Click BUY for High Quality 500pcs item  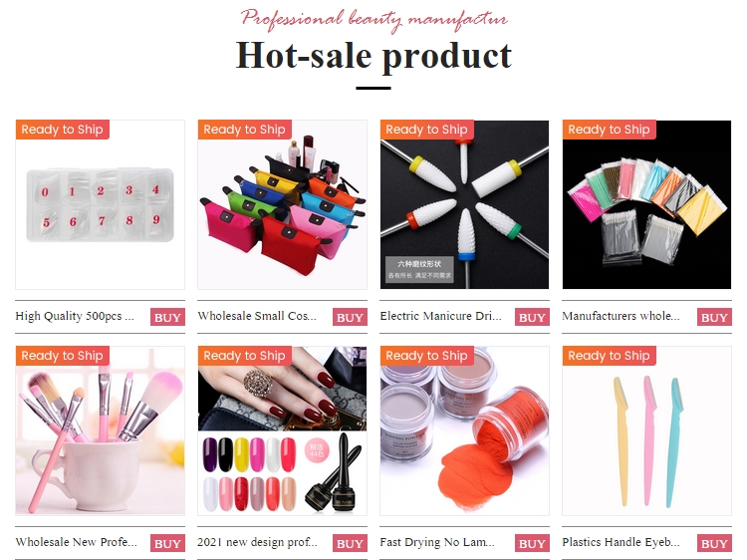click(167, 318)
